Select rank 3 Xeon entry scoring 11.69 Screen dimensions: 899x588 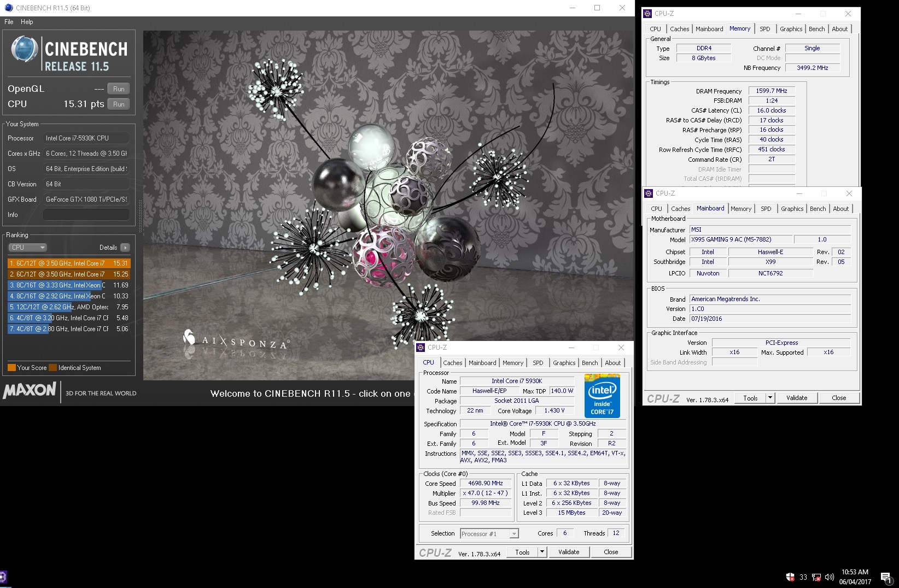pyautogui.click(x=69, y=285)
